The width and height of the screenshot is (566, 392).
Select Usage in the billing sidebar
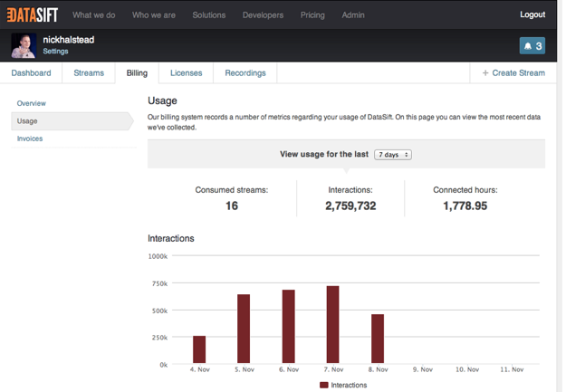[x=27, y=120]
